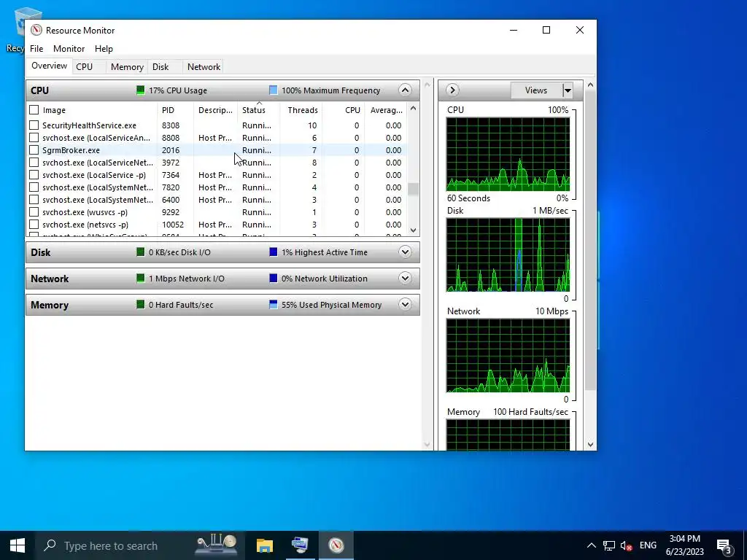Open the Help menu

coord(104,49)
